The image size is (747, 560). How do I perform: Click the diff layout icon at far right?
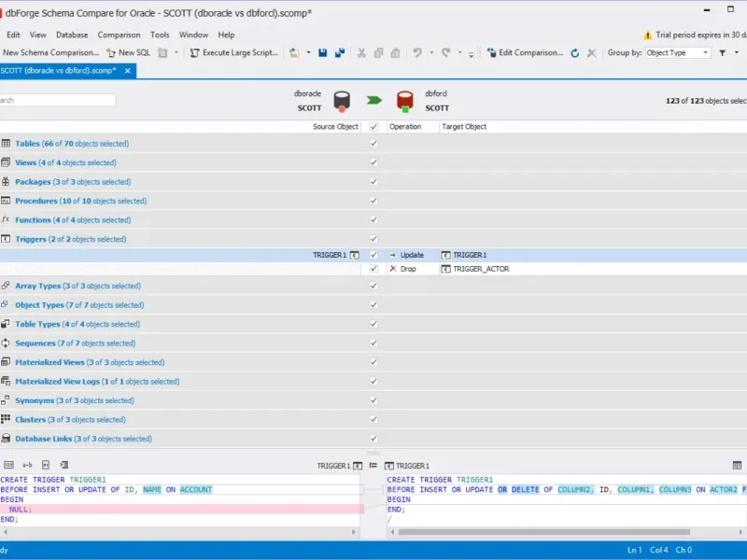[737, 465]
